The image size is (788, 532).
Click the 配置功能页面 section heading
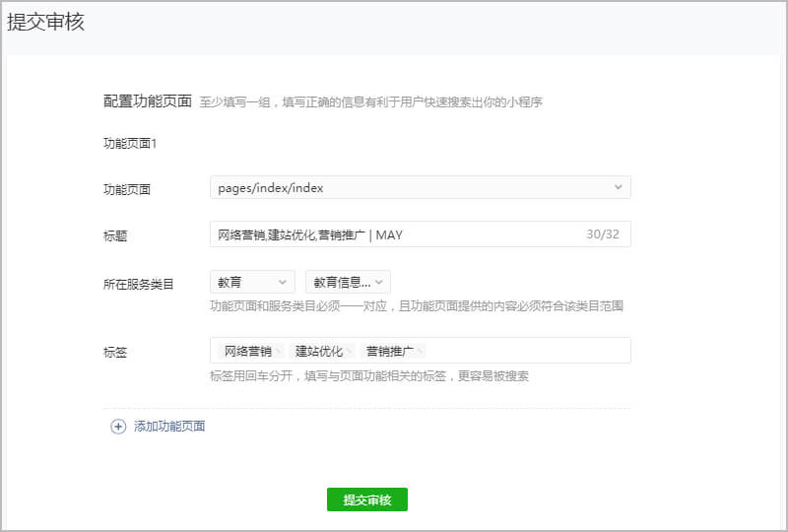(147, 100)
